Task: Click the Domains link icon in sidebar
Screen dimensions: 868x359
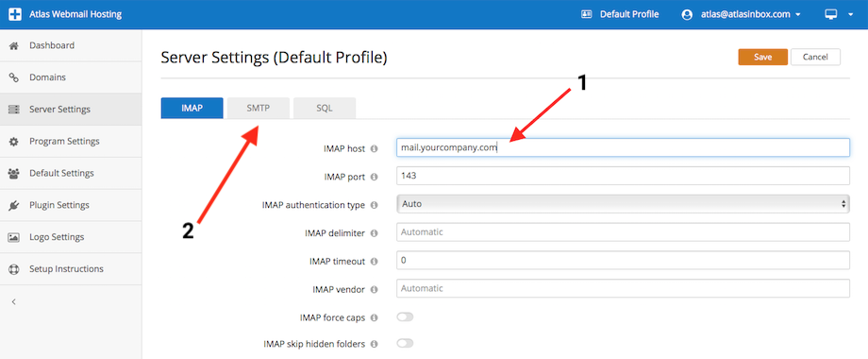Action: tap(14, 77)
